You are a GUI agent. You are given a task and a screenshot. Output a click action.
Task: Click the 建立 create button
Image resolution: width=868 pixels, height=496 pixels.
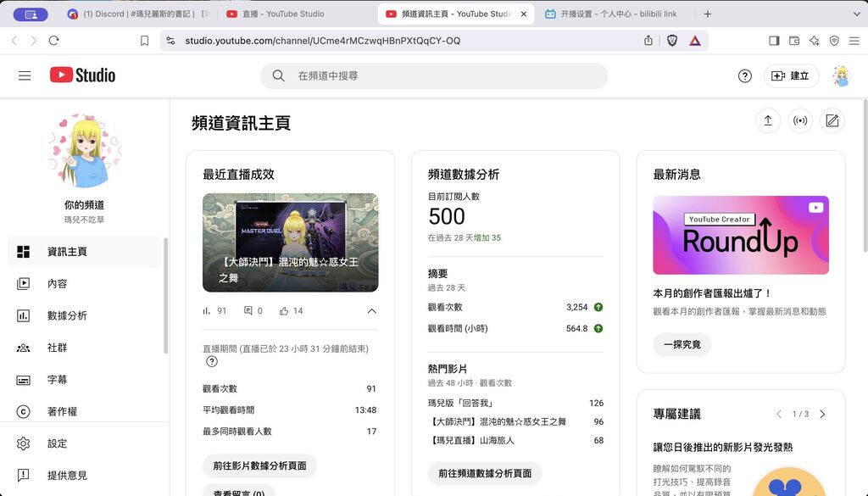pyautogui.click(x=791, y=75)
